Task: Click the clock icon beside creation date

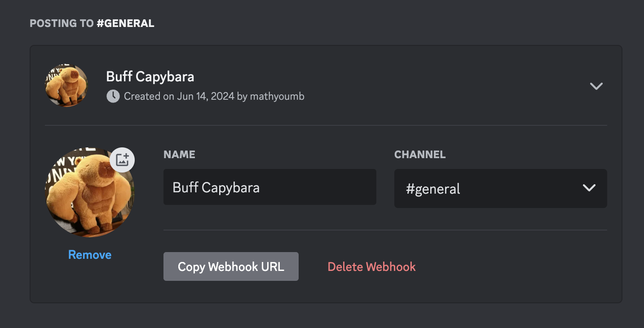Action: [x=113, y=96]
